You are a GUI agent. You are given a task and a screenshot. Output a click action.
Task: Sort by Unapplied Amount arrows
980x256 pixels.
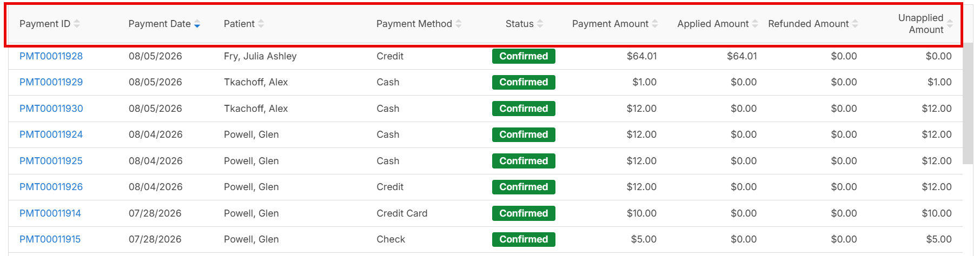coord(950,24)
